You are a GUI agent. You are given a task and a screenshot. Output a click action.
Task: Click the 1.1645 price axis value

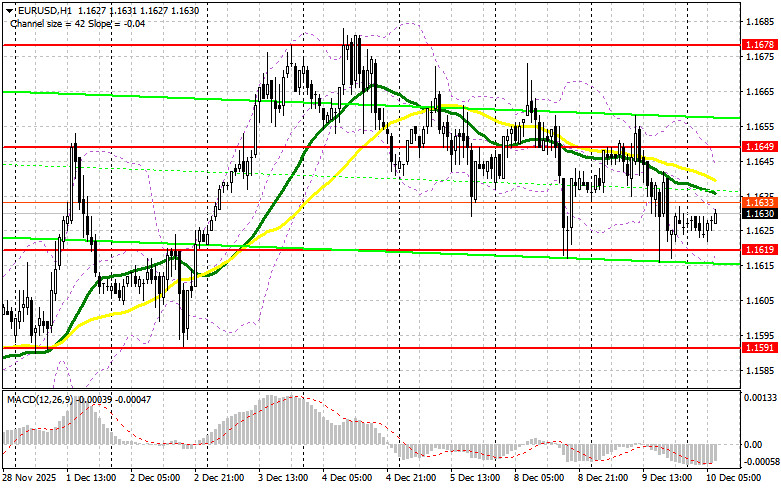pos(760,161)
